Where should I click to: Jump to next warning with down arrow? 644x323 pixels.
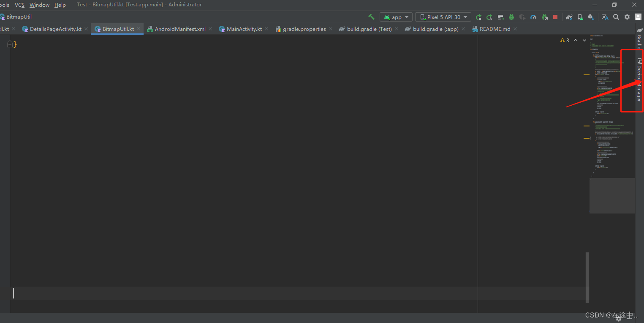click(x=584, y=40)
